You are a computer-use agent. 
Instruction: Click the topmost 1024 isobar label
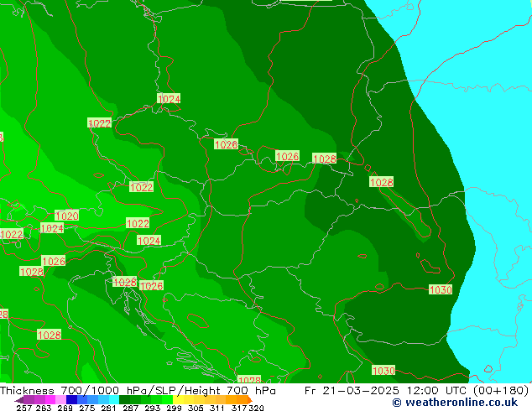pos(169,99)
